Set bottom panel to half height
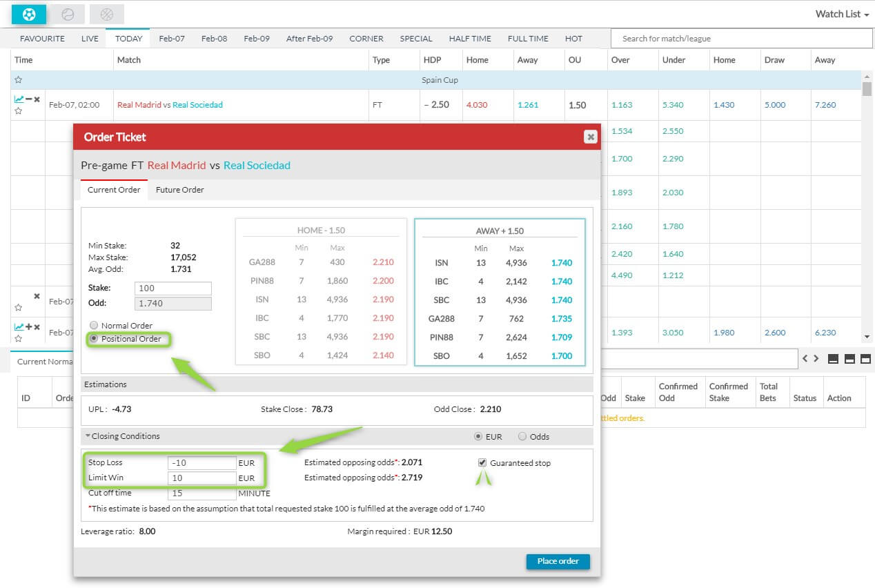This screenshot has height=588, width=875. (x=849, y=359)
